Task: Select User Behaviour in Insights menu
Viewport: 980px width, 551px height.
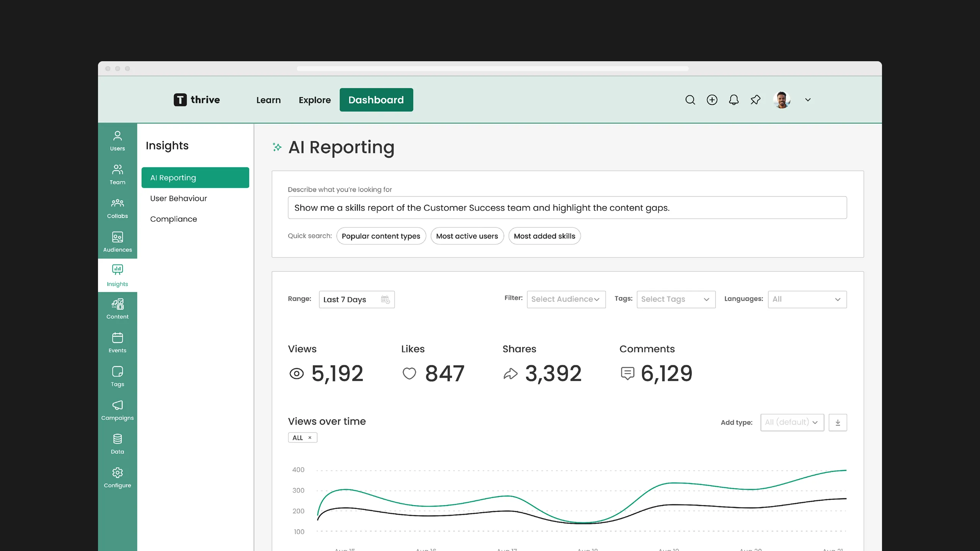Action: pyautogui.click(x=178, y=198)
